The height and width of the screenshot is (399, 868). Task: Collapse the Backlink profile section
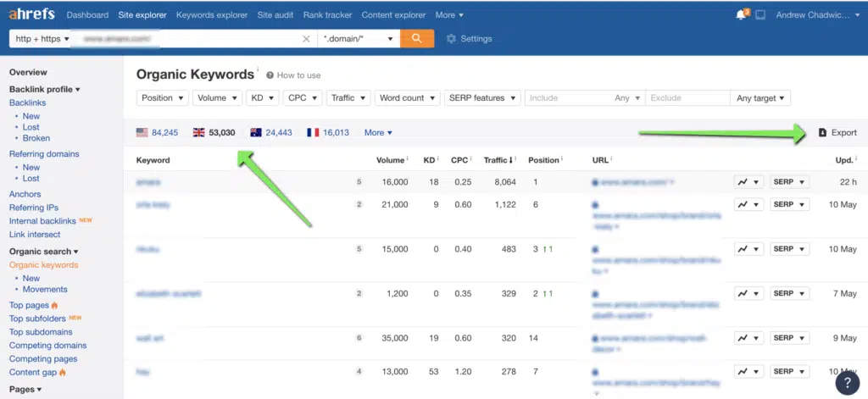pyautogui.click(x=44, y=89)
